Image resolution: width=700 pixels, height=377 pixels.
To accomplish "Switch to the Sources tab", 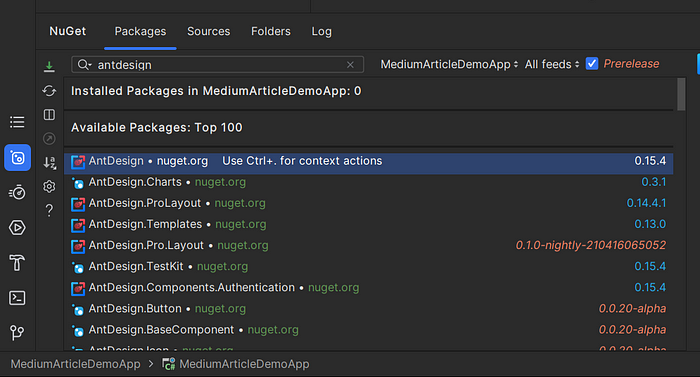I will coord(208,31).
